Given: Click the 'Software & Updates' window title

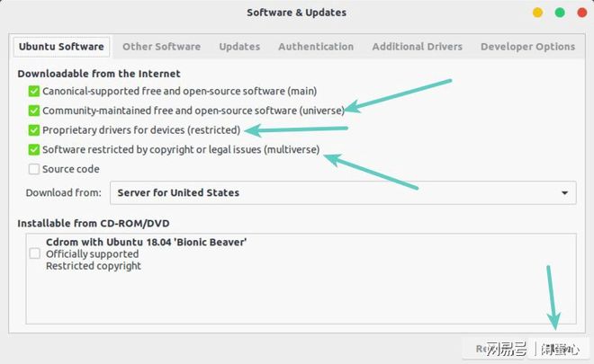Looking at the screenshot, I should tap(297, 13).
